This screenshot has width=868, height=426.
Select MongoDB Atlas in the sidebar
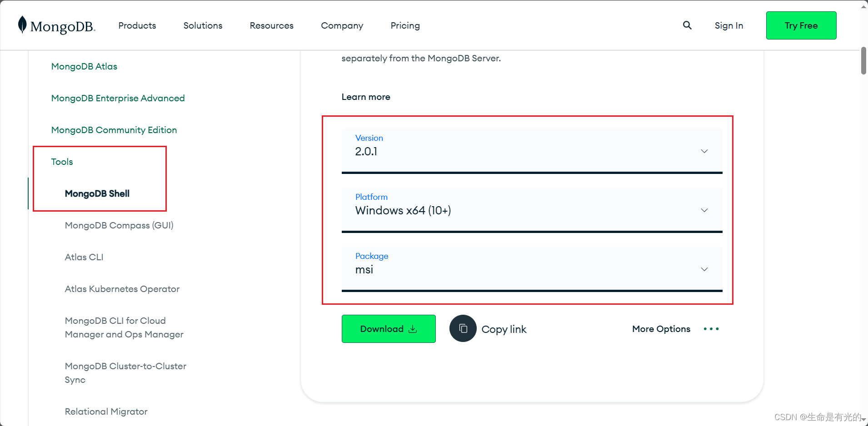[x=84, y=66]
